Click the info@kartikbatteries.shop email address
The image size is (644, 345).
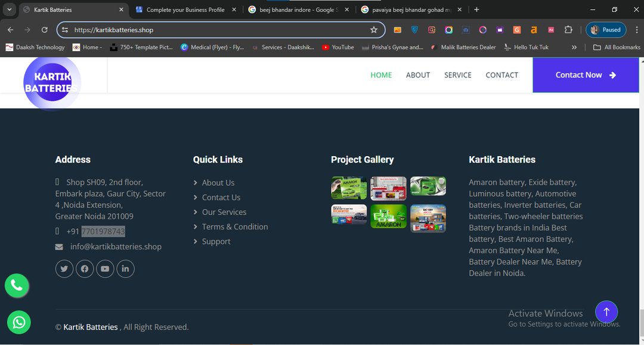(x=116, y=247)
